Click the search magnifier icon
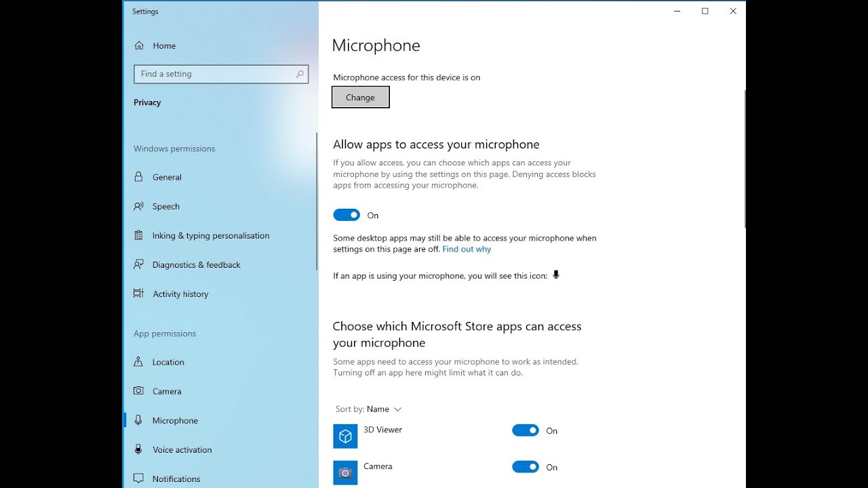This screenshot has height=488, width=868. [300, 74]
